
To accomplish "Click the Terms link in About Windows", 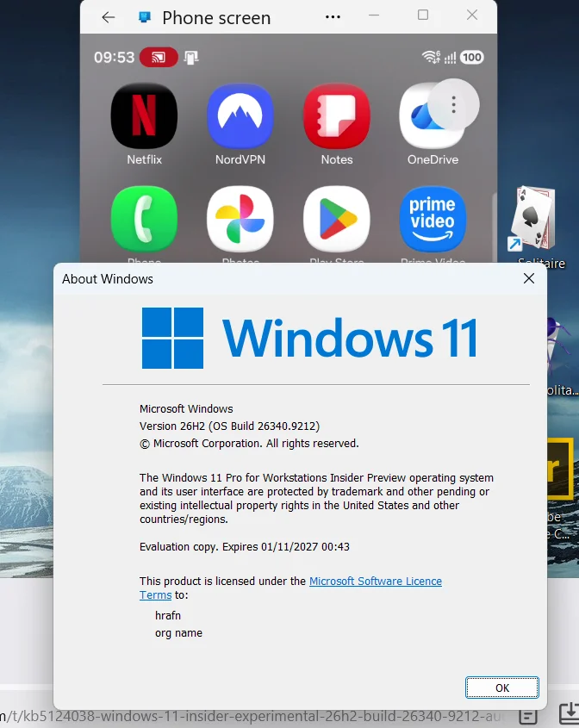I will pyautogui.click(x=156, y=595).
